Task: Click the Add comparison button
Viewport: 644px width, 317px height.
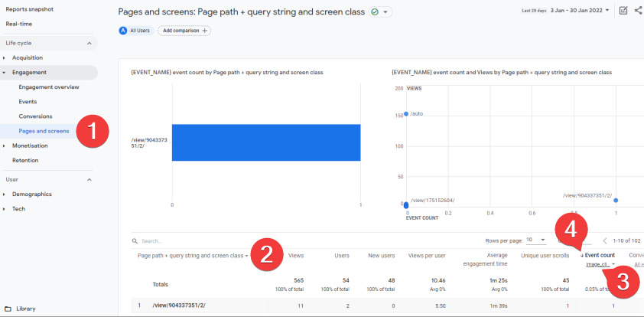Action: [184, 31]
